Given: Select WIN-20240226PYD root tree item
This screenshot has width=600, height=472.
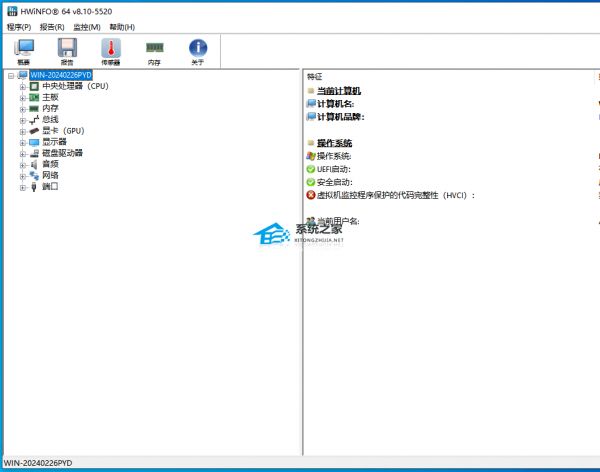Looking at the screenshot, I should point(61,75).
